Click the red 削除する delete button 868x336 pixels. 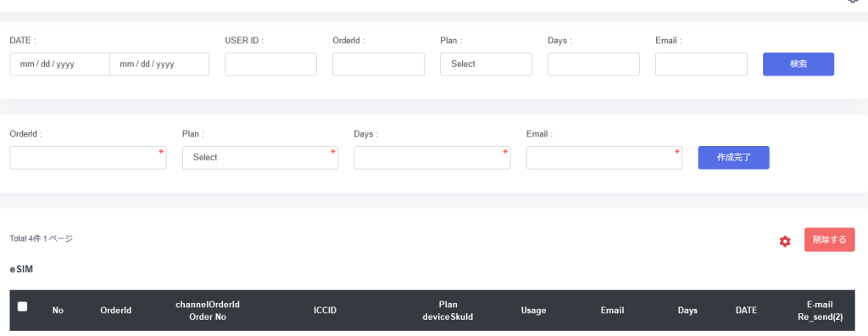829,239
